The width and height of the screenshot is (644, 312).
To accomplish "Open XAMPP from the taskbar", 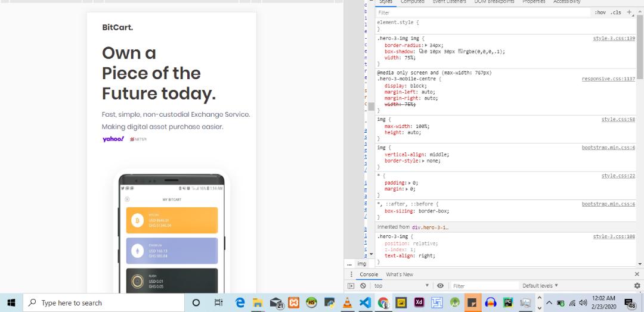I will tap(293, 303).
